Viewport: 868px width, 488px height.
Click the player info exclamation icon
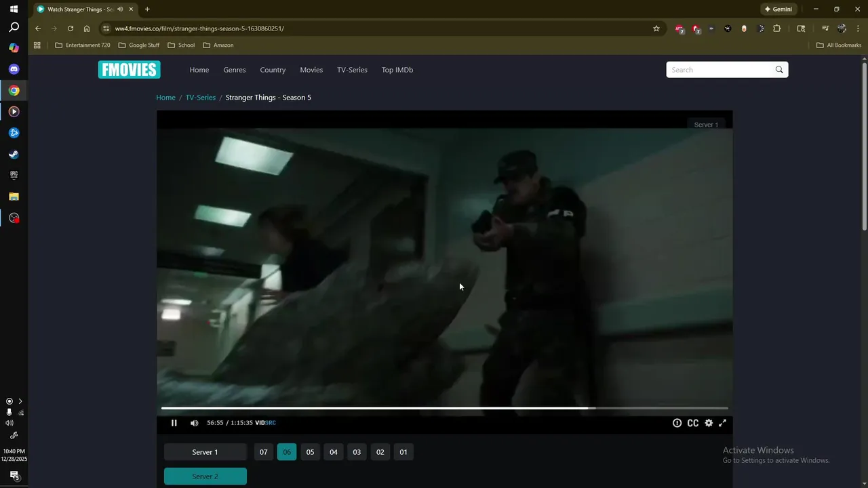677,423
